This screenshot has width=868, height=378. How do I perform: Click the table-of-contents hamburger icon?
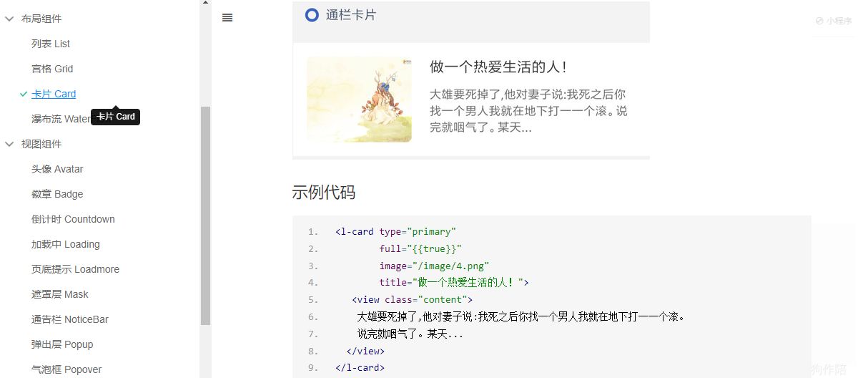coord(227,18)
